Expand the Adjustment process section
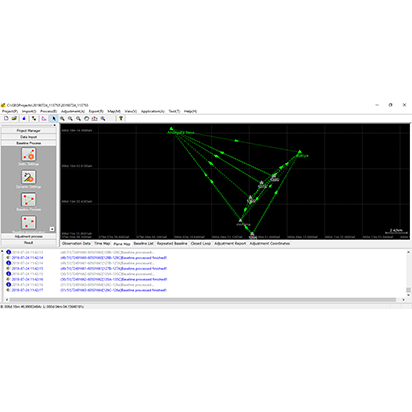Screen dimensions: 412x412 (29, 236)
